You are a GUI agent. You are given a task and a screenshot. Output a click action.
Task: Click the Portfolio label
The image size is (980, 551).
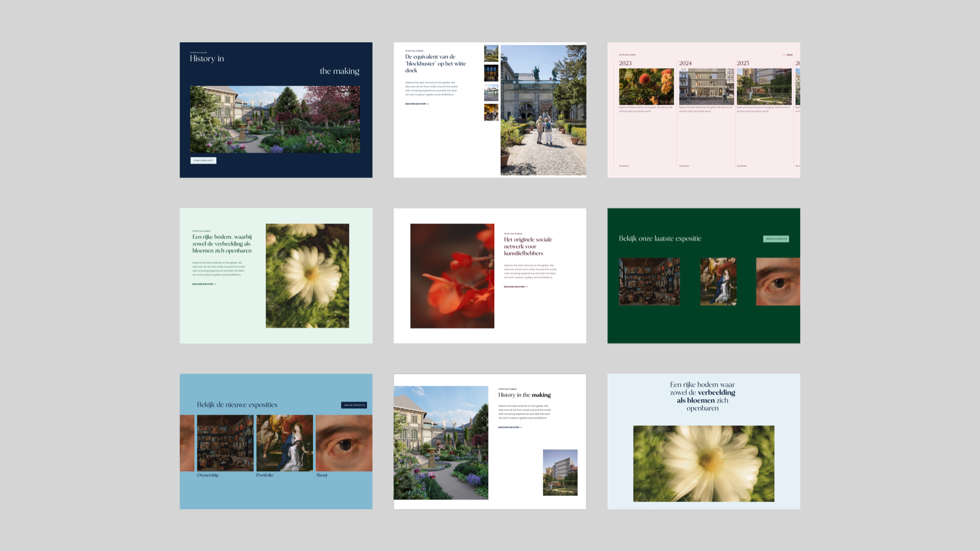[x=264, y=475]
